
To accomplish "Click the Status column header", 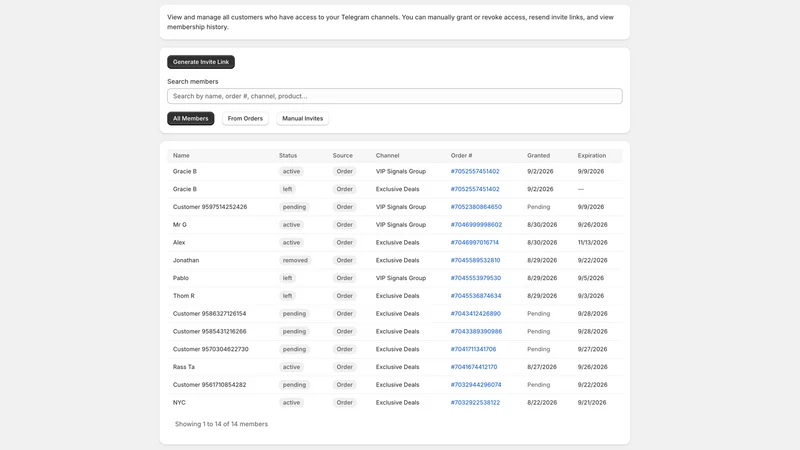I will (x=288, y=156).
